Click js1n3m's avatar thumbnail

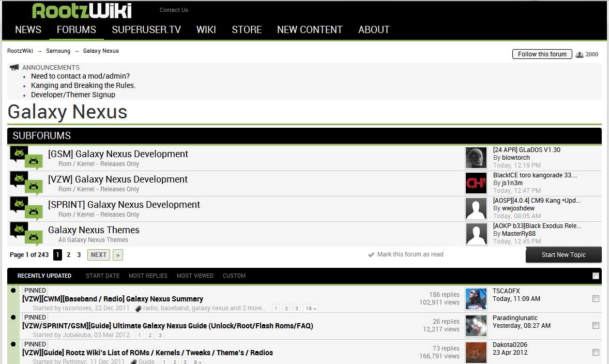tap(476, 183)
